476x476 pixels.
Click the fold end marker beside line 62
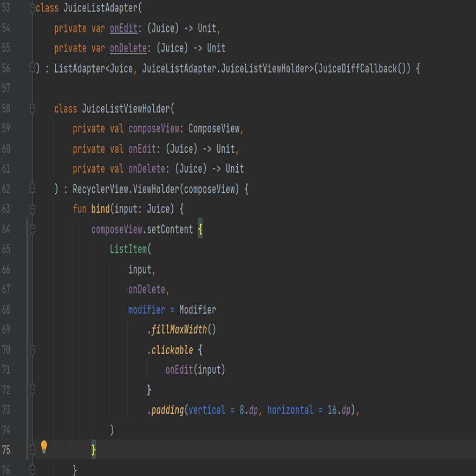(x=34, y=188)
